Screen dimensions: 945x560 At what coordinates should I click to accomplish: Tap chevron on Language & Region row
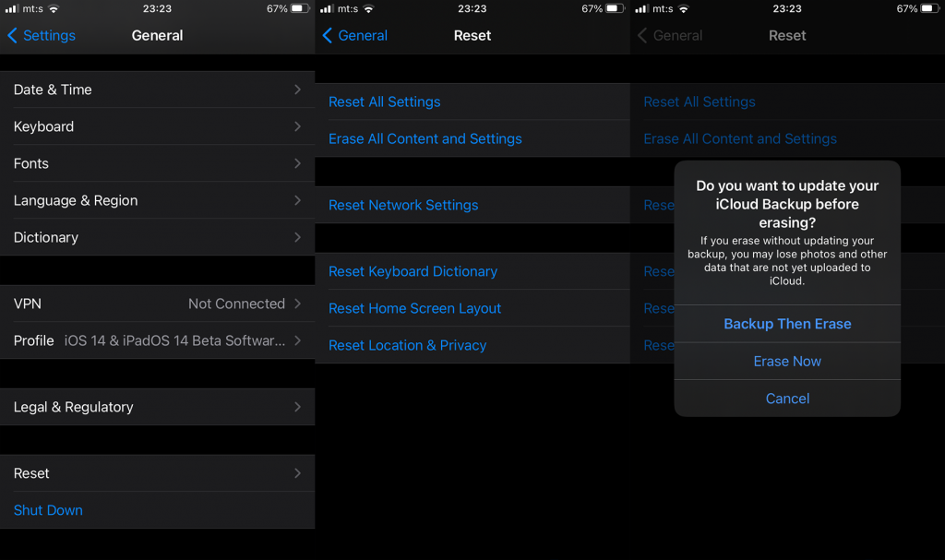tap(298, 200)
